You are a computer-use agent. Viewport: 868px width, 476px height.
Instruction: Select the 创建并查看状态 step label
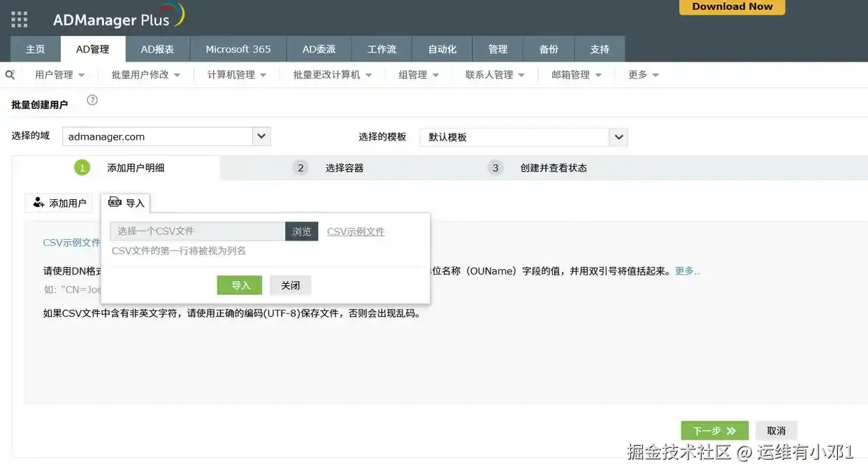(x=554, y=168)
